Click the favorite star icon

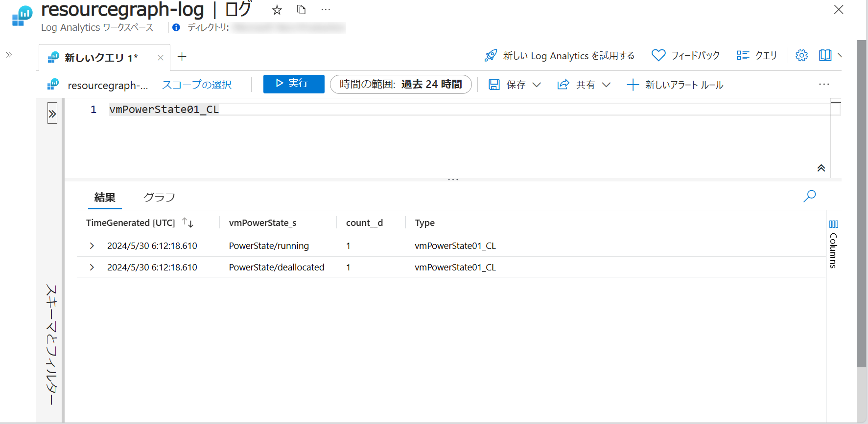[277, 10]
